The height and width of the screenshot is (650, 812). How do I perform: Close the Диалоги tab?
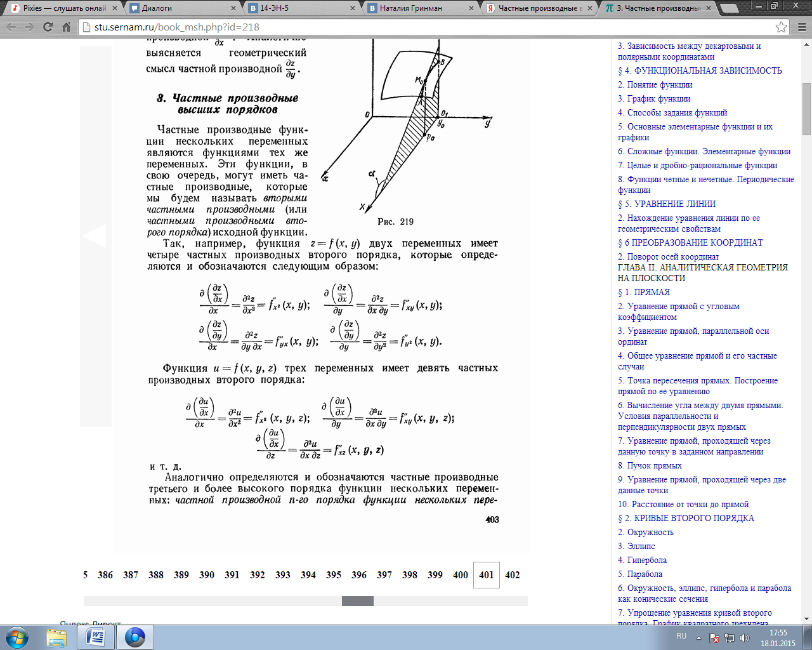(233, 8)
